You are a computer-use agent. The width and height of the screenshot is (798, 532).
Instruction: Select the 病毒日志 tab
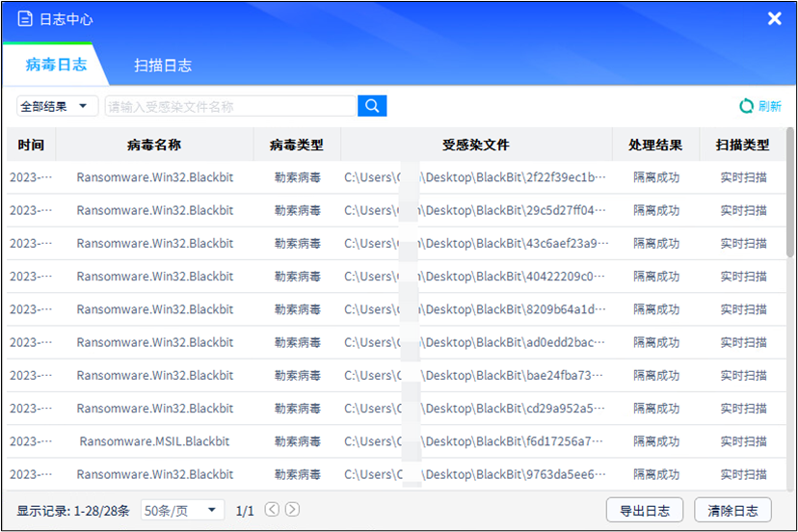pos(56,65)
